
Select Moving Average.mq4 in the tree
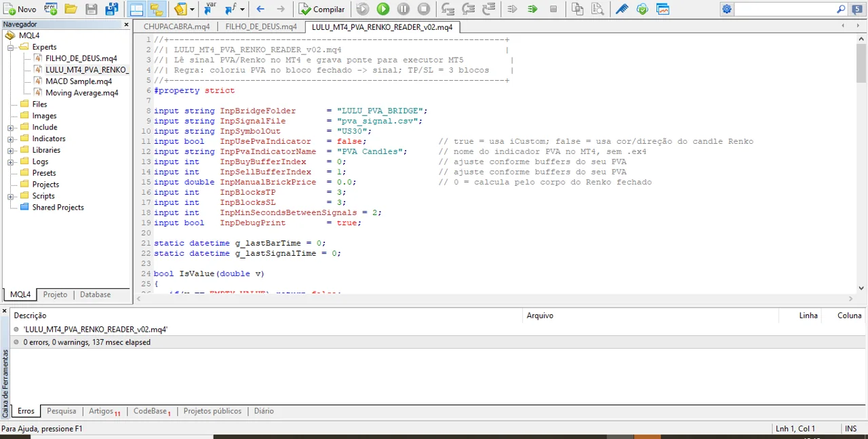(x=81, y=93)
